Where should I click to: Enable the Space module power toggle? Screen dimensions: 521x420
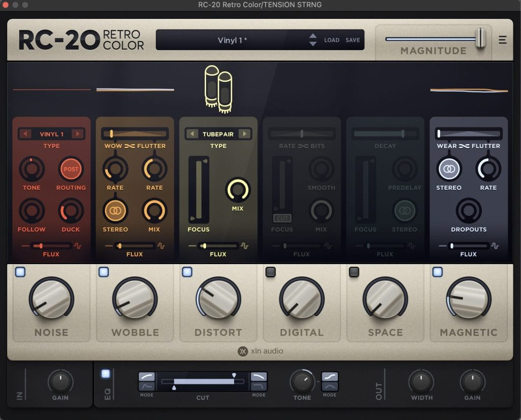click(354, 272)
